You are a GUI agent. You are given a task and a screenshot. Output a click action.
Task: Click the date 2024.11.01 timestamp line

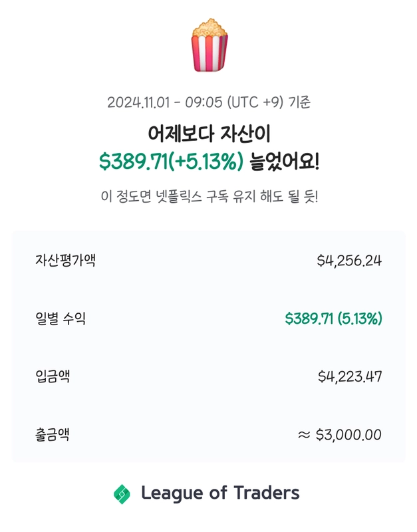coord(209,102)
